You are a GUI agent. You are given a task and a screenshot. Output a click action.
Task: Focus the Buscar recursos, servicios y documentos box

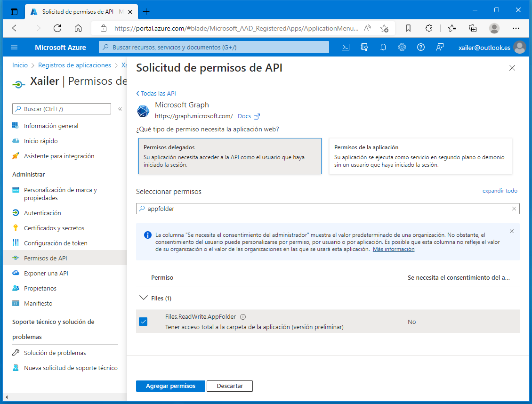pyautogui.click(x=214, y=47)
